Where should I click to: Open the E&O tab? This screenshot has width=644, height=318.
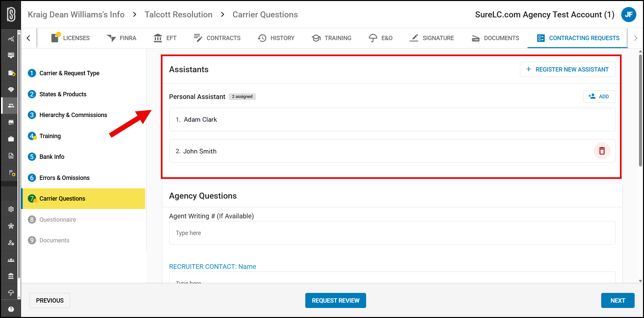pos(381,38)
